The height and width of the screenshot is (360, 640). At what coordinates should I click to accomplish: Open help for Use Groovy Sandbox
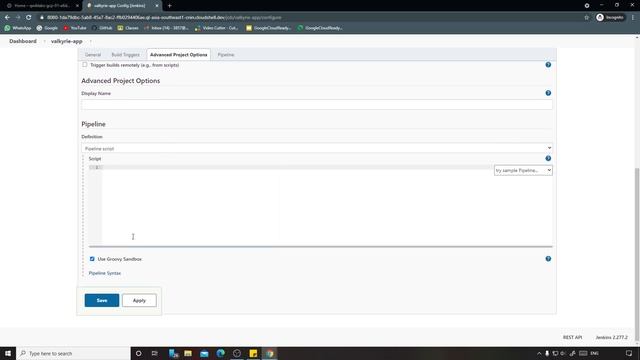coord(548,259)
